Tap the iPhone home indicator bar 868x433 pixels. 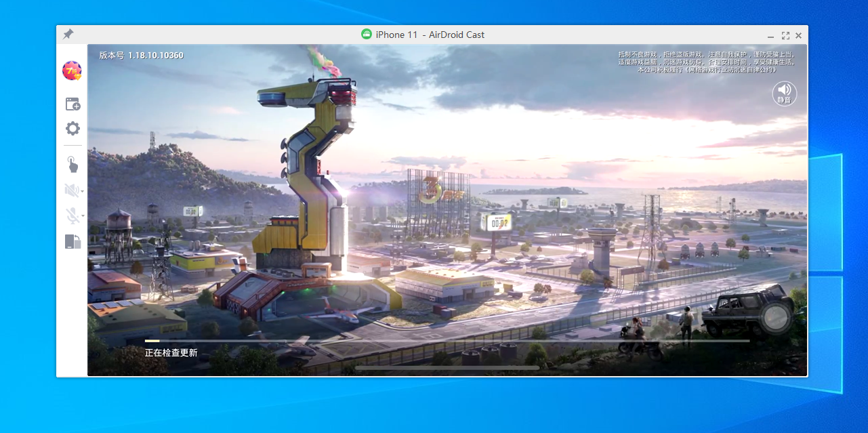(447, 368)
